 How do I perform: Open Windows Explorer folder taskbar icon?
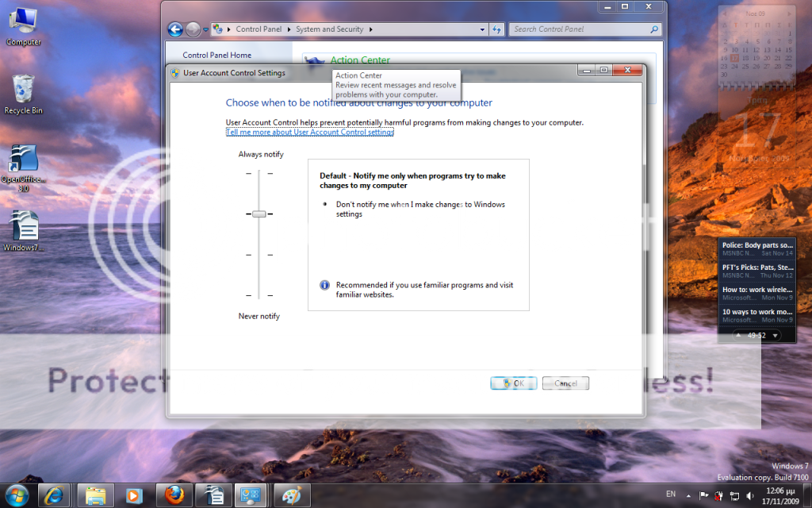(96, 495)
